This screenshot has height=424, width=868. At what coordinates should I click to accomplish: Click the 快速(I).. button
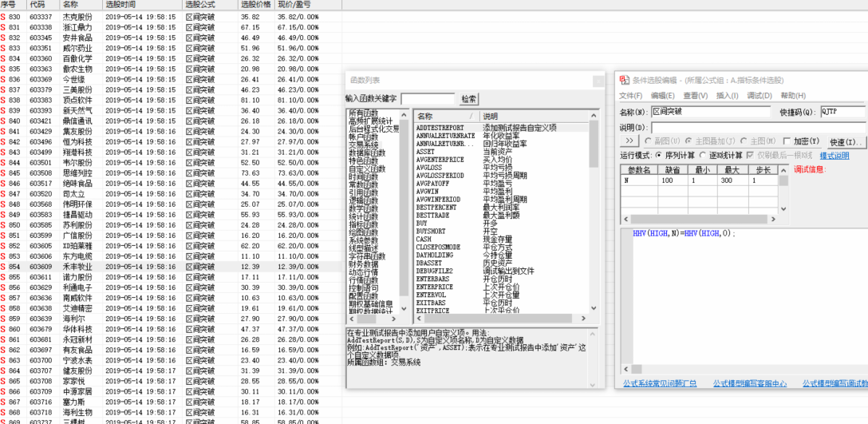pyautogui.click(x=846, y=141)
